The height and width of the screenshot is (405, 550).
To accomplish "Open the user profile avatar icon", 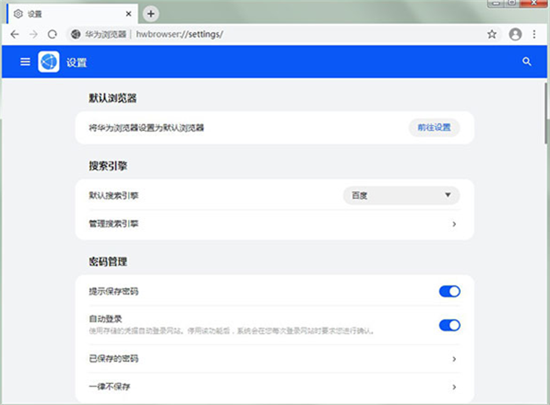I will (x=515, y=34).
